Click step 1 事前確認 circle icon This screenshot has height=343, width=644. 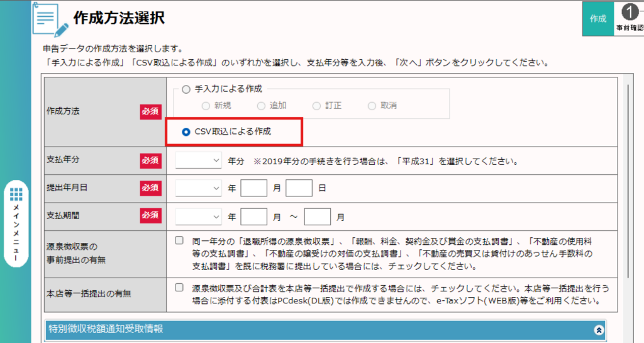pos(631,13)
